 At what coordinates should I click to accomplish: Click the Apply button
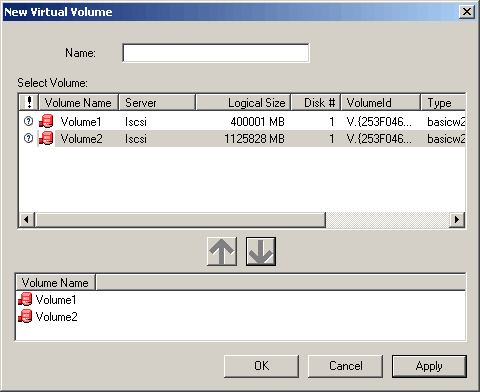coord(429,366)
